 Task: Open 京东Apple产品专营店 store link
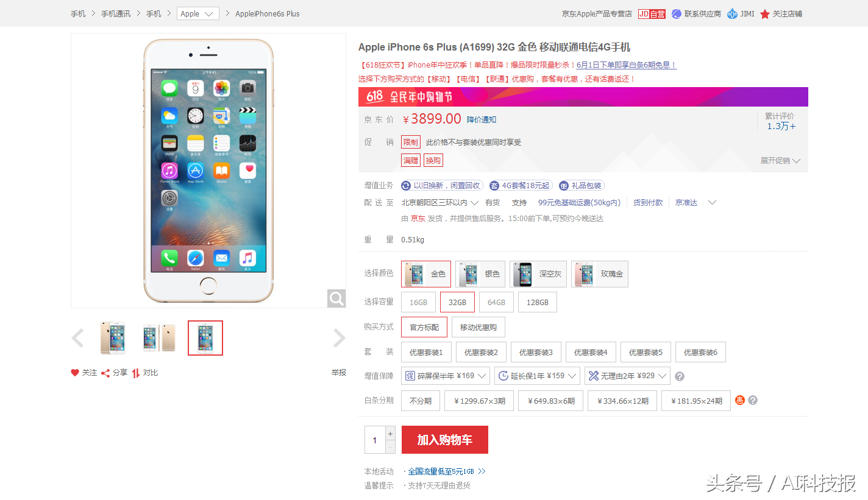click(x=597, y=13)
